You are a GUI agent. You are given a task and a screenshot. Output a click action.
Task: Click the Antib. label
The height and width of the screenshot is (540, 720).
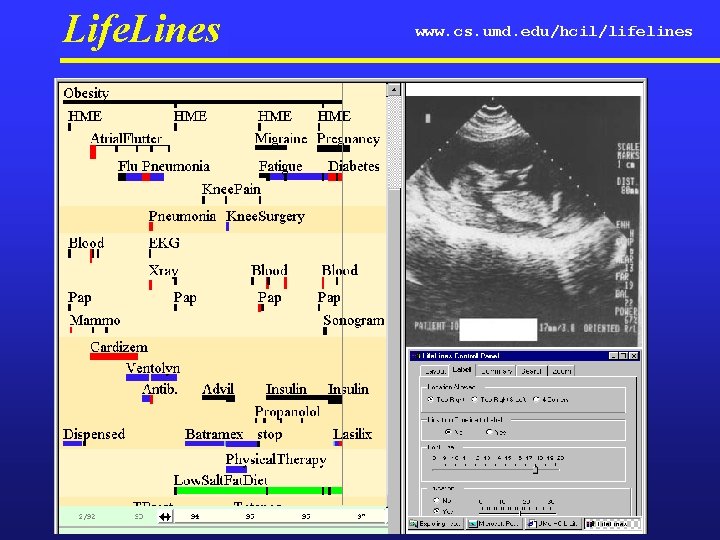(160, 389)
